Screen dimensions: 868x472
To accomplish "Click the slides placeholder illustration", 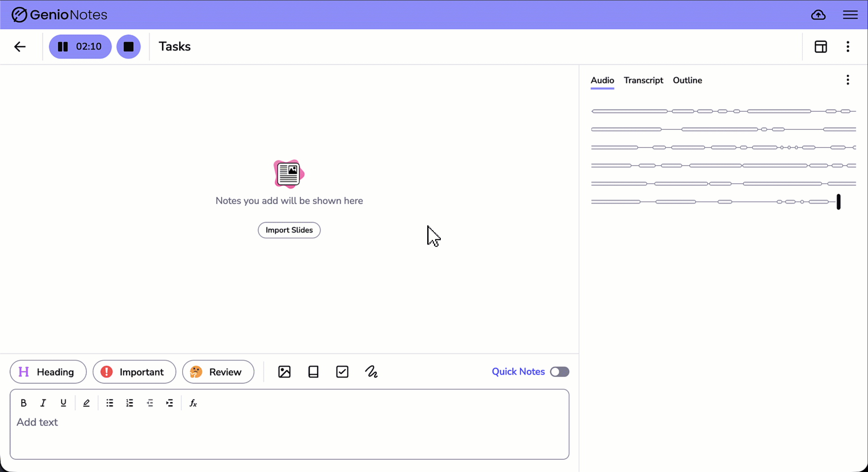I will point(289,174).
